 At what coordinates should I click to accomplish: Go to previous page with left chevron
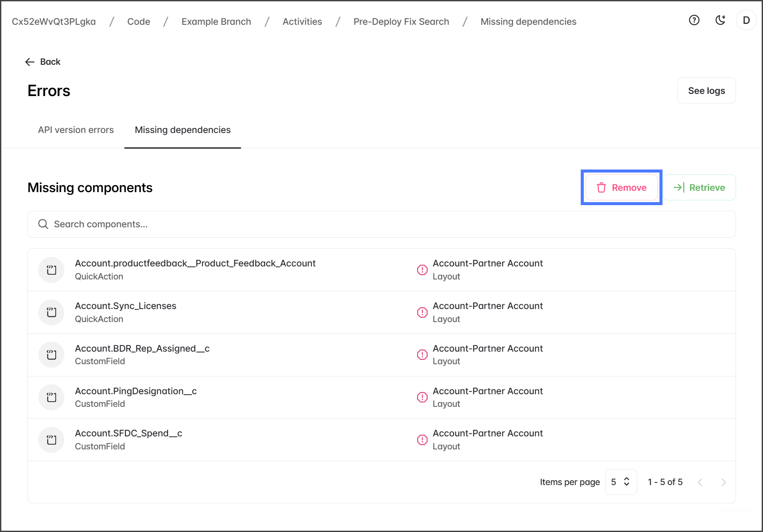(700, 482)
